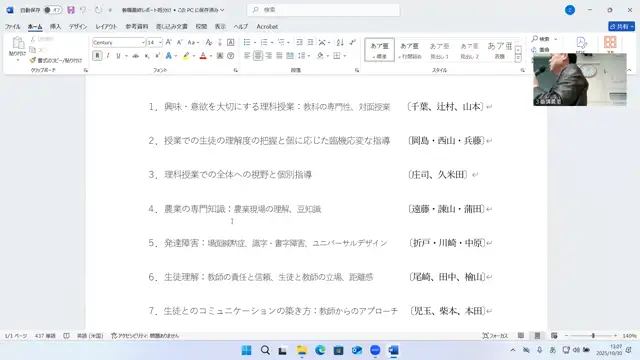Apply superscript formatting
The height and width of the screenshot is (360, 640).
coord(157,56)
